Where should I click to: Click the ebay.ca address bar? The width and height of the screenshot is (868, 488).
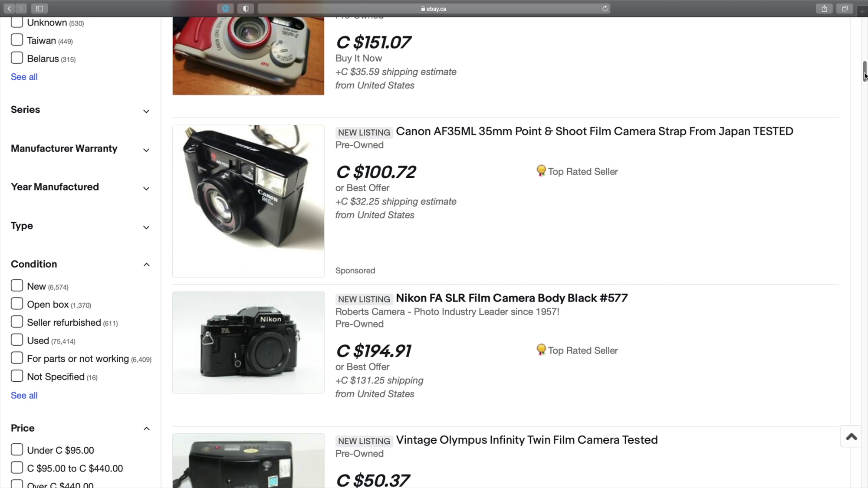434,8
